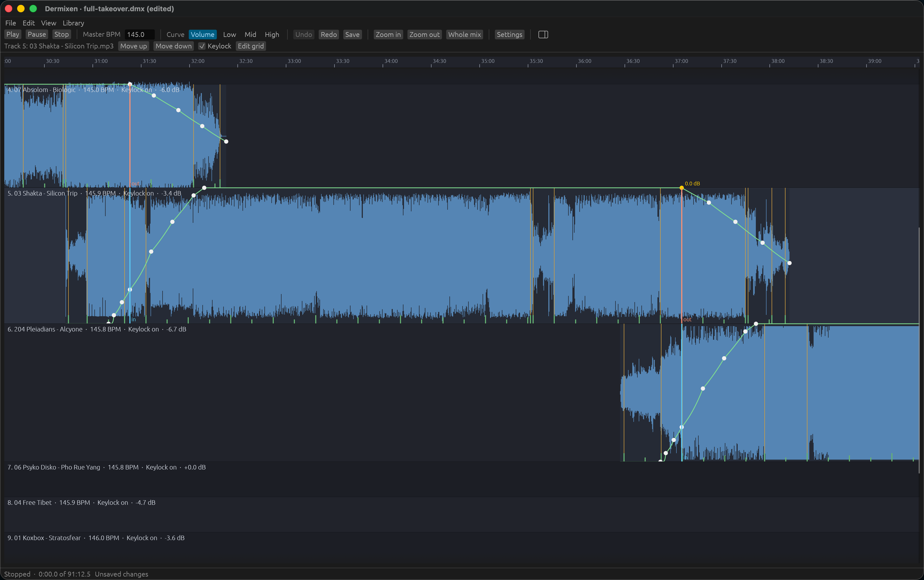
Task: Click Zoom in
Action: click(x=388, y=35)
